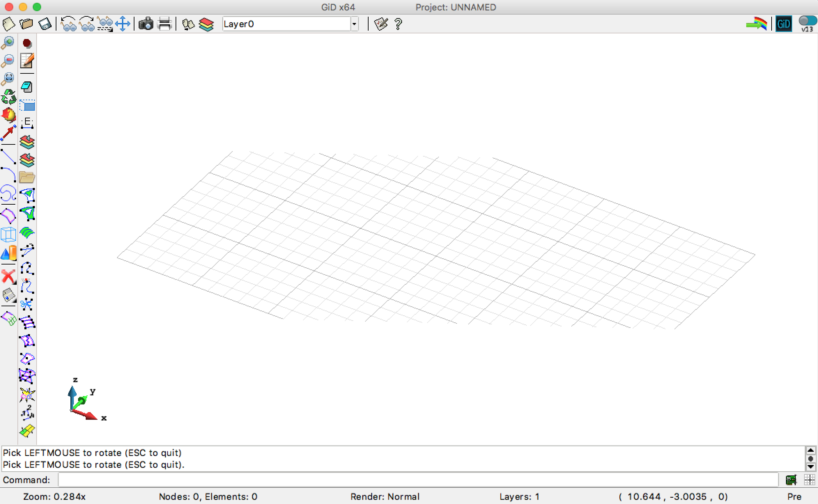
Task: Click the help question mark button
Action: coord(398,24)
